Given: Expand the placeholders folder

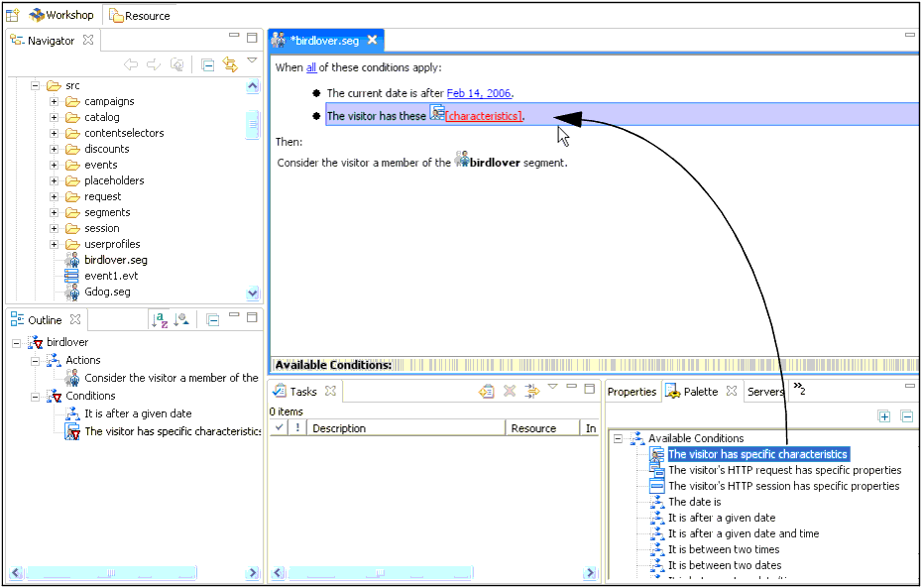Looking at the screenshot, I should [55, 181].
